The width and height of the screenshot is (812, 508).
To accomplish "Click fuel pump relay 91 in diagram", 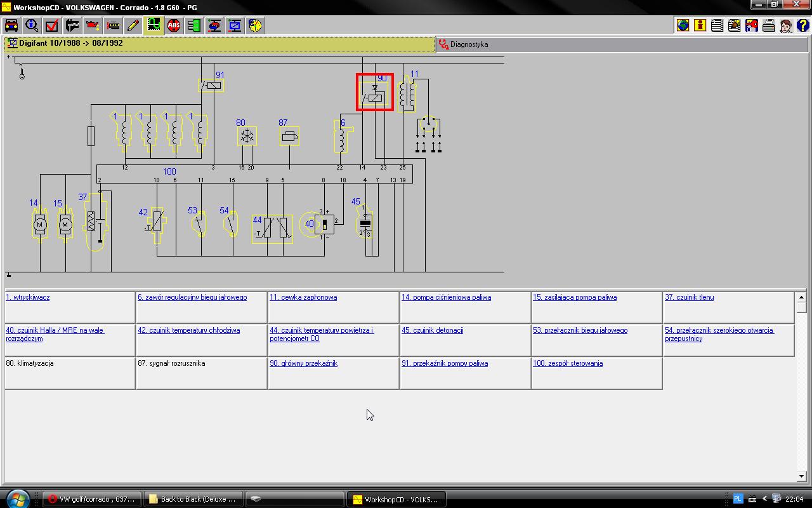I will 211,85.
